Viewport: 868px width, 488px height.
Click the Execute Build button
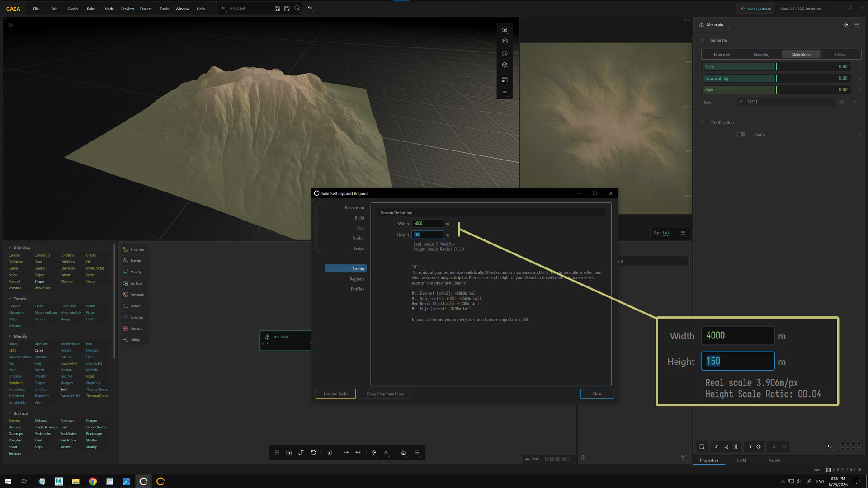coord(335,394)
